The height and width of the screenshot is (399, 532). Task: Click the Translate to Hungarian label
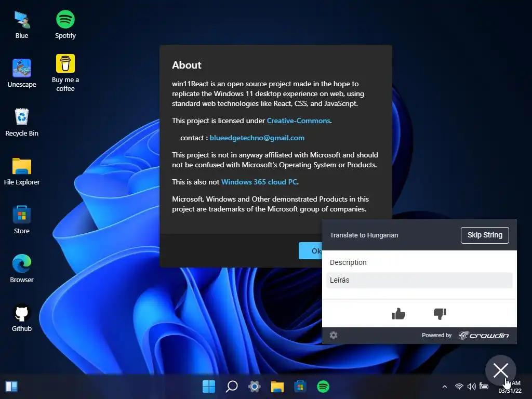pyautogui.click(x=364, y=235)
